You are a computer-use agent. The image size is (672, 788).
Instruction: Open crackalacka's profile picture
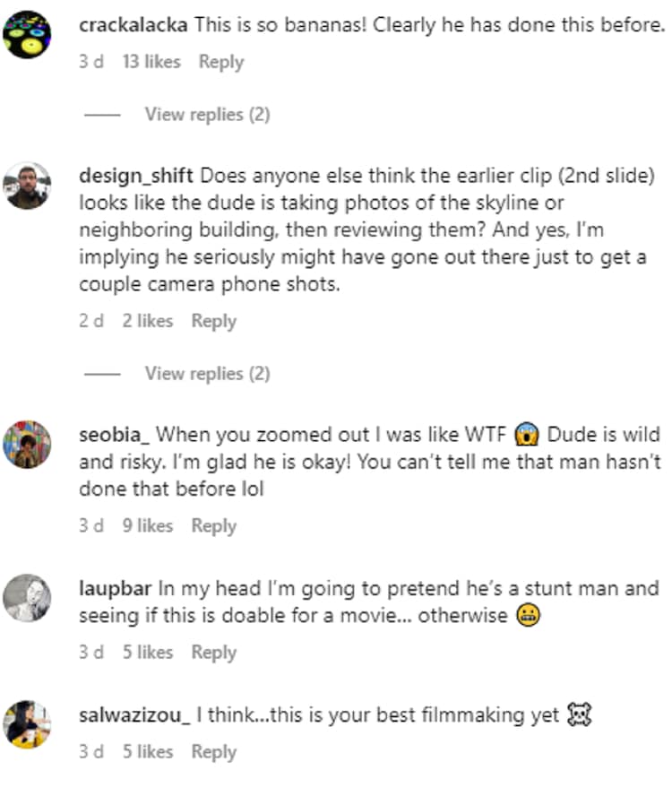pos(28,34)
